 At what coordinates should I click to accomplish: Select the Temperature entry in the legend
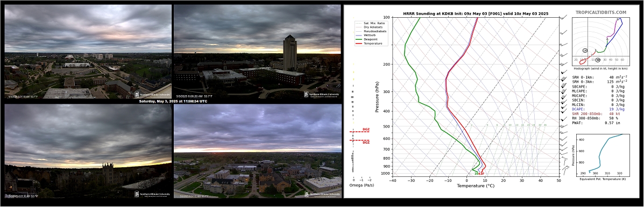click(x=369, y=43)
